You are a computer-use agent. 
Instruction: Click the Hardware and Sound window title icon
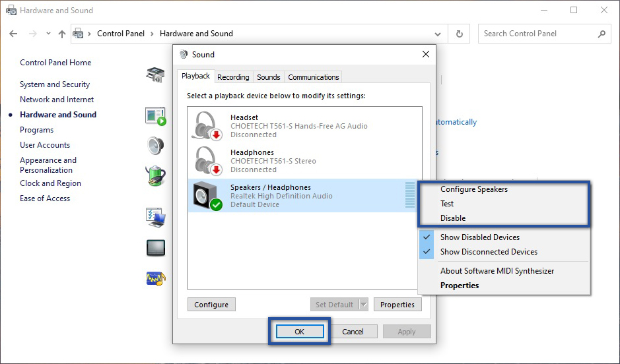[x=11, y=11]
